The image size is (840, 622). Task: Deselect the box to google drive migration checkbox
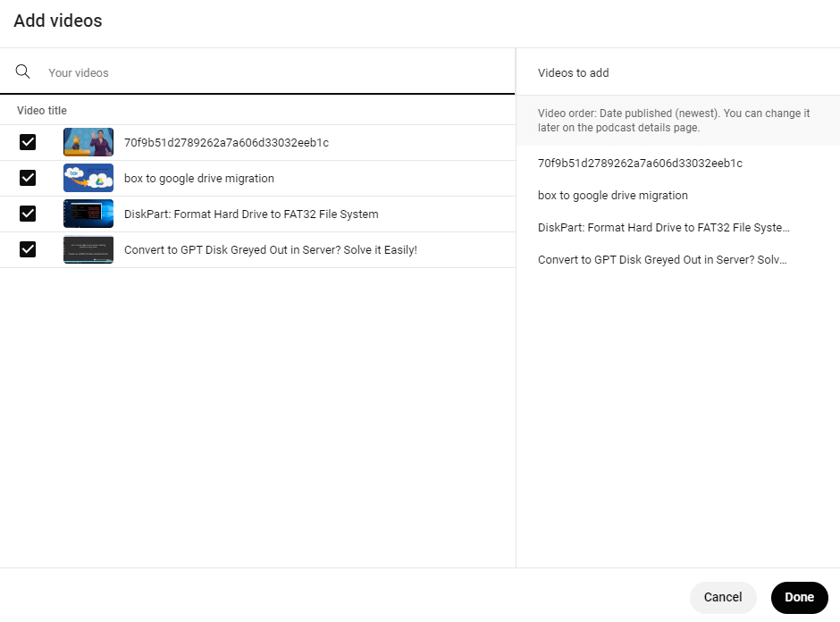(28, 178)
